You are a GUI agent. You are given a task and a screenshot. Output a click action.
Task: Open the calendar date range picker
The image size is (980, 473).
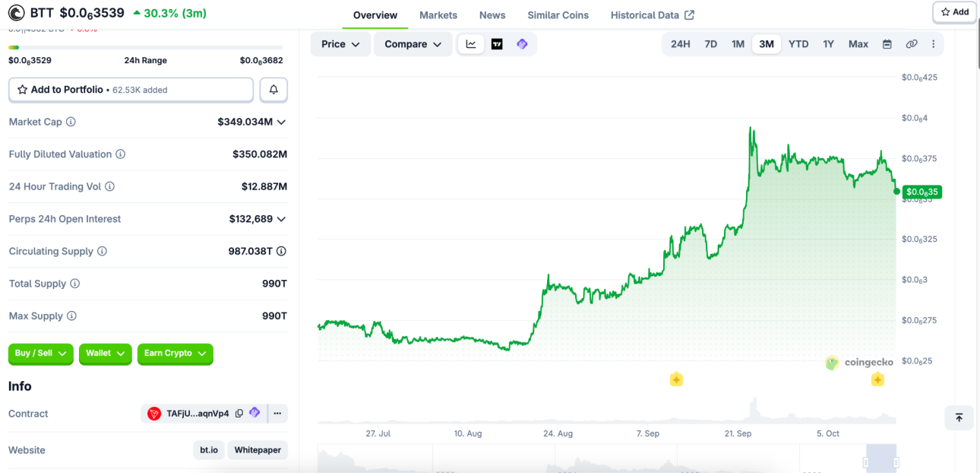point(887,44)
